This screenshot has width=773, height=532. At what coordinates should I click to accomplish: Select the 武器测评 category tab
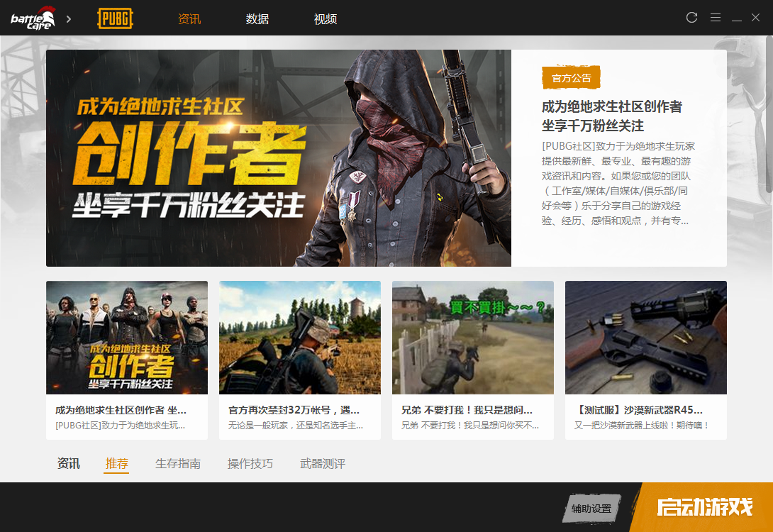(323, 464)
